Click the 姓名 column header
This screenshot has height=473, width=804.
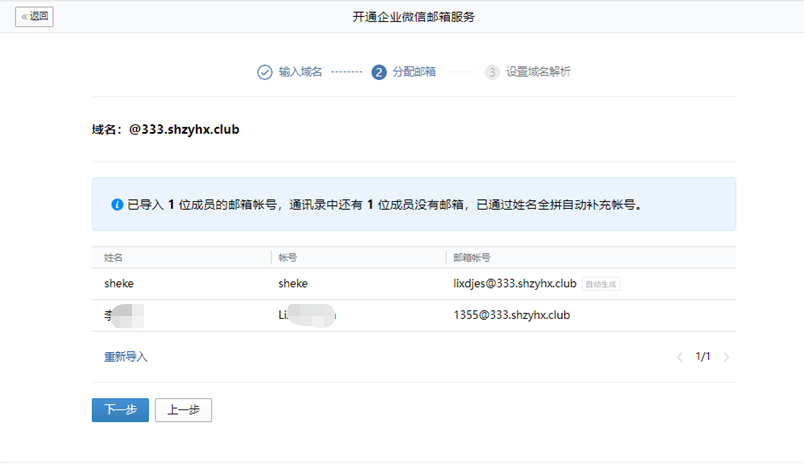point(113,258)
